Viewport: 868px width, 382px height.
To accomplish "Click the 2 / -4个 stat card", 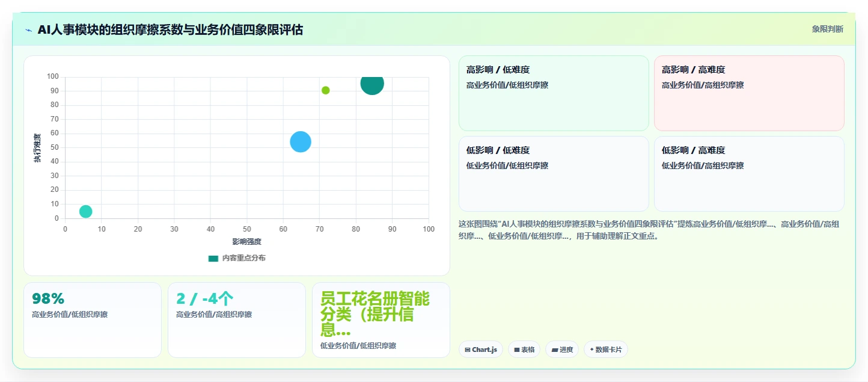I will click(x=237, y=320).
